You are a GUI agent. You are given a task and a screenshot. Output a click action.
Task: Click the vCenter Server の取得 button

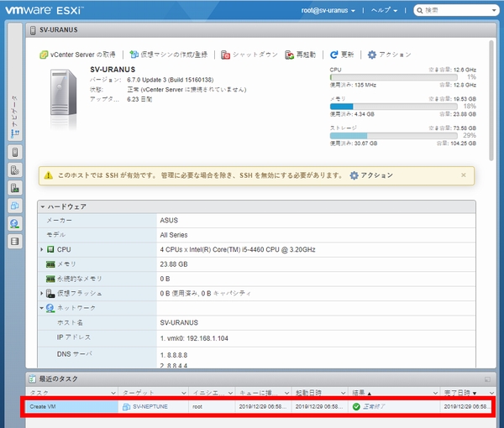click(x=77, y=55)
